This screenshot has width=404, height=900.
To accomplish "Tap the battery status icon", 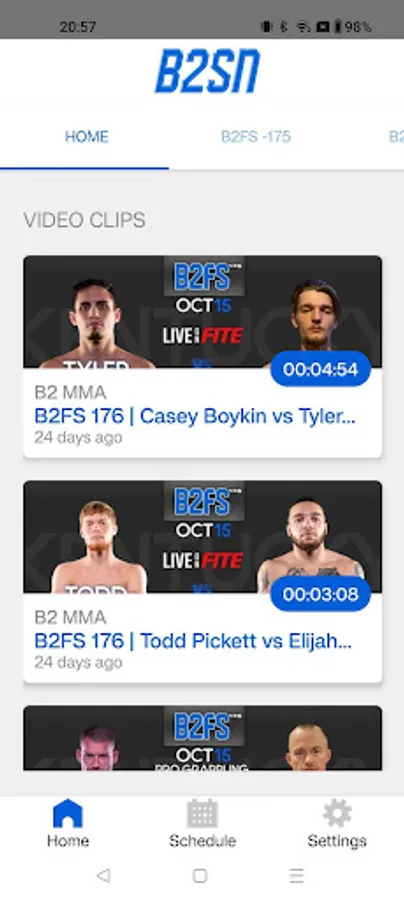I will (x=338, y=26).
